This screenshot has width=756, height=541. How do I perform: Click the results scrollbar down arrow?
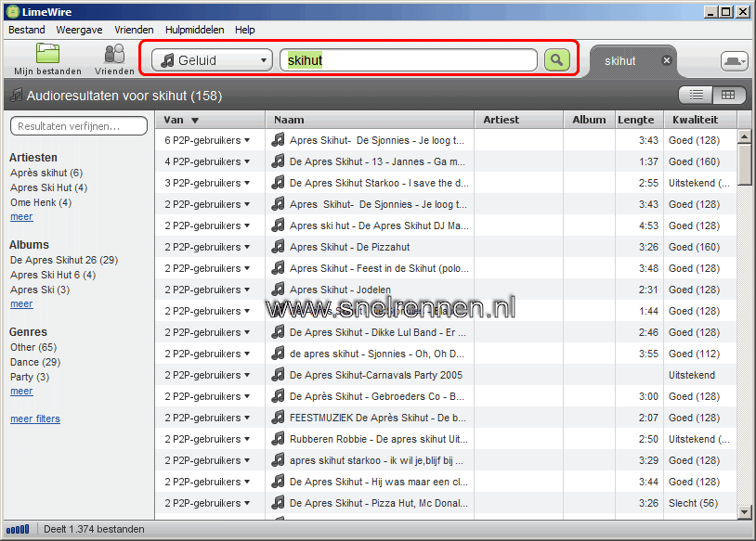(x=745, y=512)
